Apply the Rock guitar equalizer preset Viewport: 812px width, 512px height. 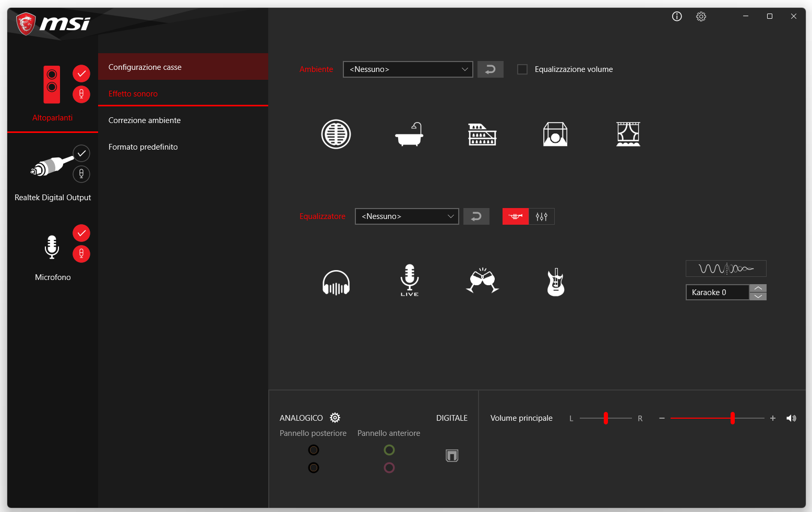click(556, 282)
